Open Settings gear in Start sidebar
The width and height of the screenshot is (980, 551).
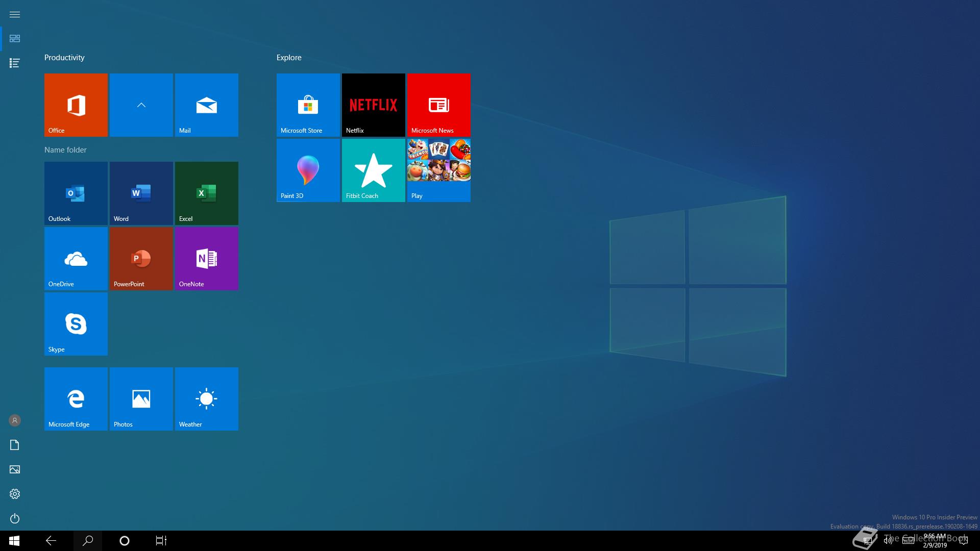pyautogui.click(x=15, y=494)
